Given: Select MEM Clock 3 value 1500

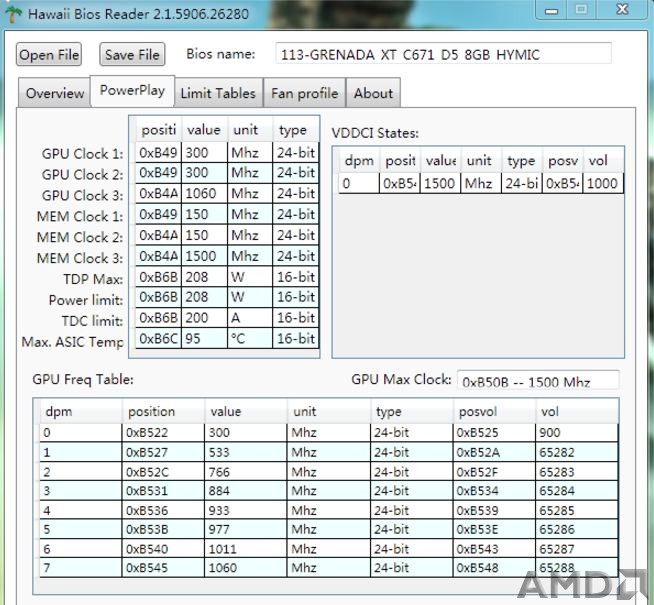Looking at the screenshot, I should 204,256.
